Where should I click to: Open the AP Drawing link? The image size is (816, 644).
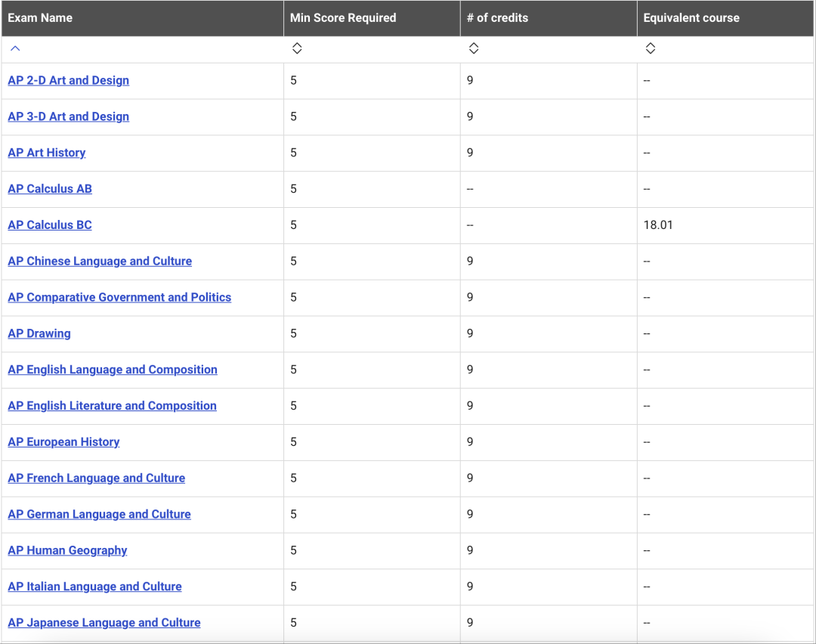pyautogui.click(x=39, y=333)
